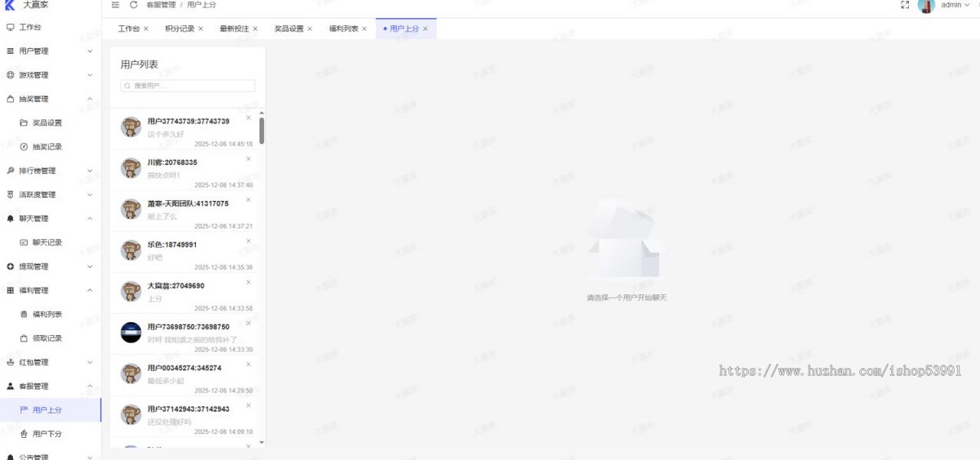Enter fullscreen mode using top-right icon
The height and width of the screenshot is (460, 980).
(905, 5)
